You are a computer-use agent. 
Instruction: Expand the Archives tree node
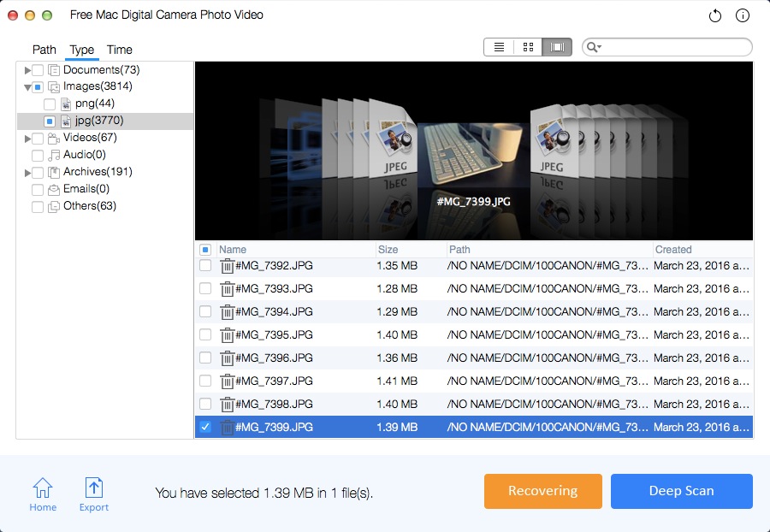[27, 173]
